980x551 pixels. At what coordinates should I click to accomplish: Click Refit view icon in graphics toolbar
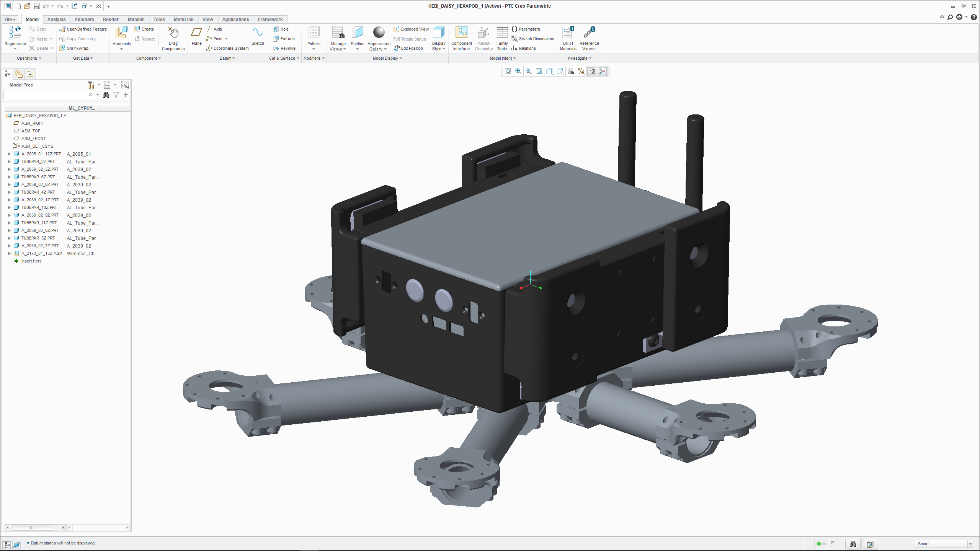pyautogui.click(x=508, y=72)
